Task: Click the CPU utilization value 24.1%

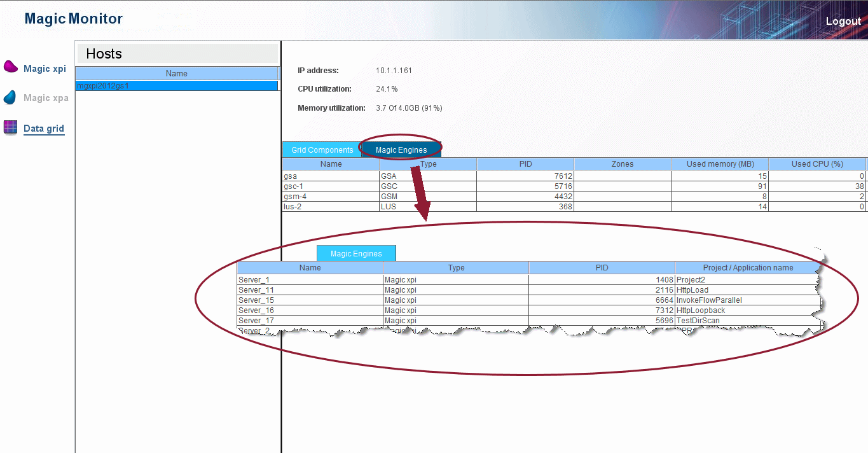Action: pos(387,89)
